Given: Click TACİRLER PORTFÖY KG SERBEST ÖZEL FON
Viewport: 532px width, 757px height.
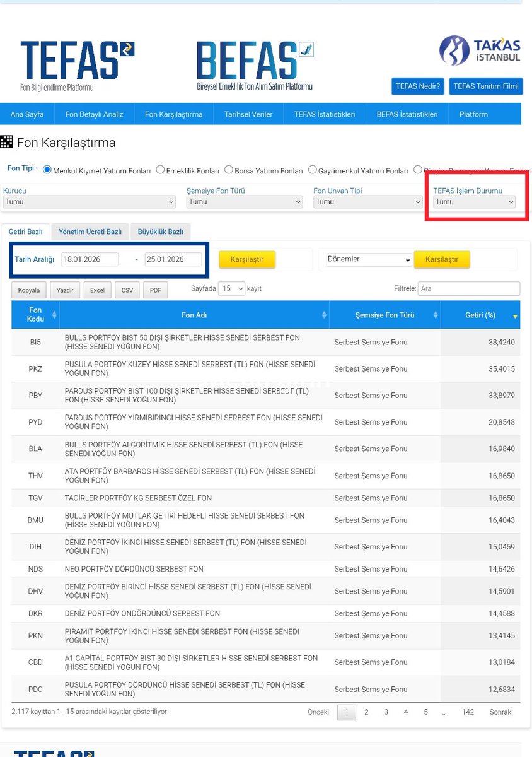Looking at the screenshot, I should click(138, 498).
